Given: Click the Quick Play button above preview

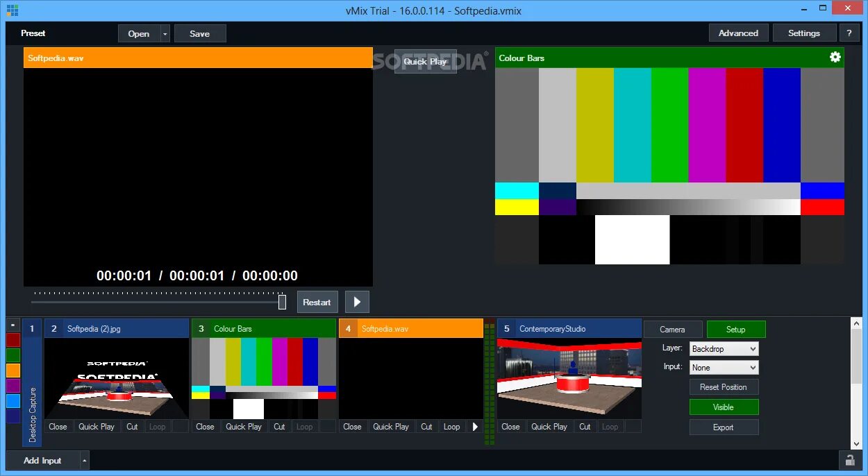Looking at the screenshot, I should click(x=426, y=61).
